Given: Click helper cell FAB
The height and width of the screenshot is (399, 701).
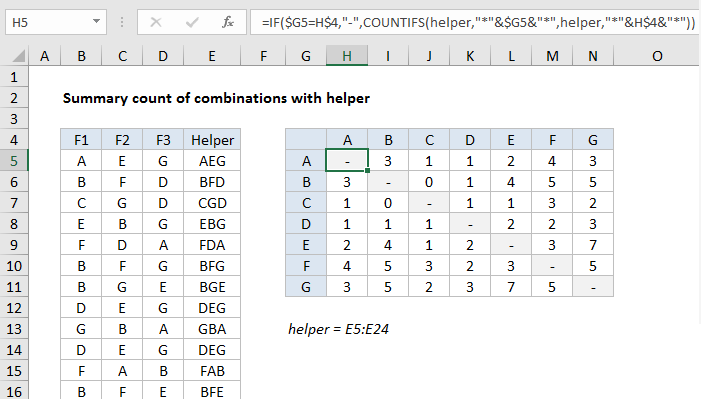Looking at the screenshot, I should (x=212, y=371).
